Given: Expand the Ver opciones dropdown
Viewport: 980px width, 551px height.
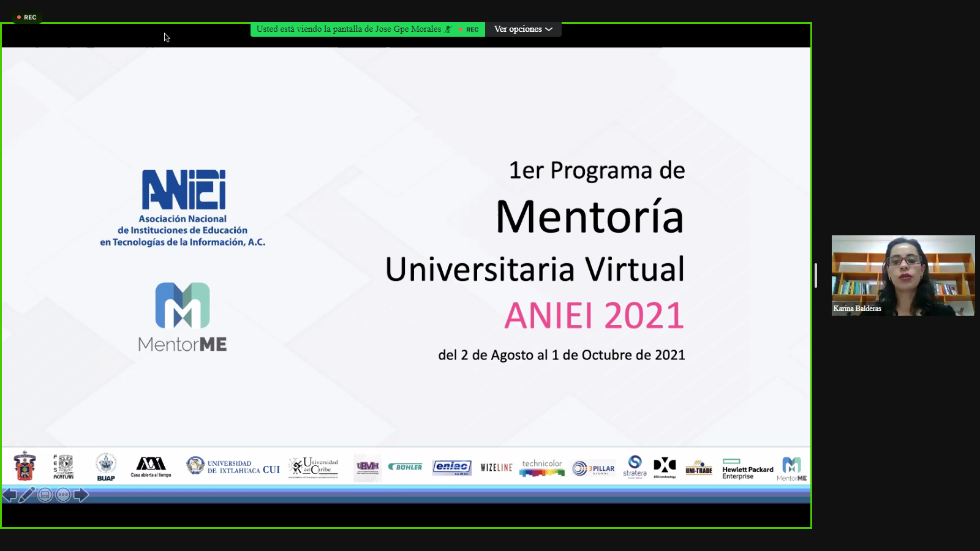Looking at the screenshot, I should click(x=523, y=29).
